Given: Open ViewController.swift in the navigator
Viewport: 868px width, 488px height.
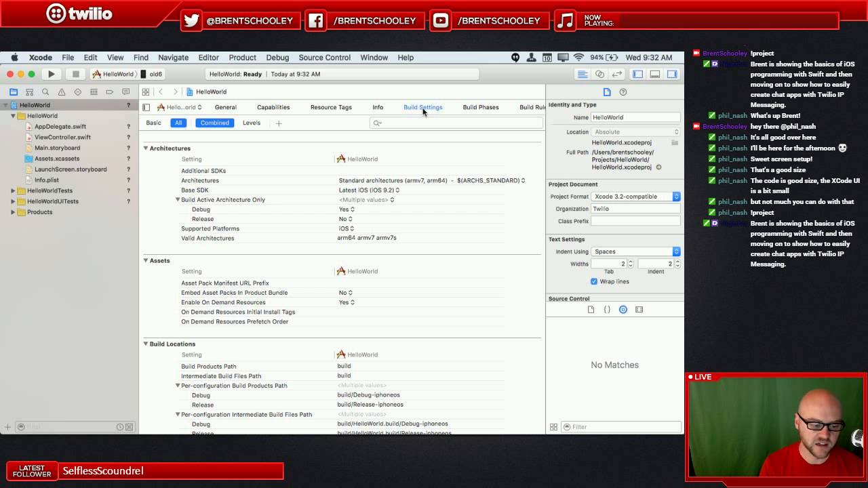Looking at the screenshot, I should [x=62, y=137].
